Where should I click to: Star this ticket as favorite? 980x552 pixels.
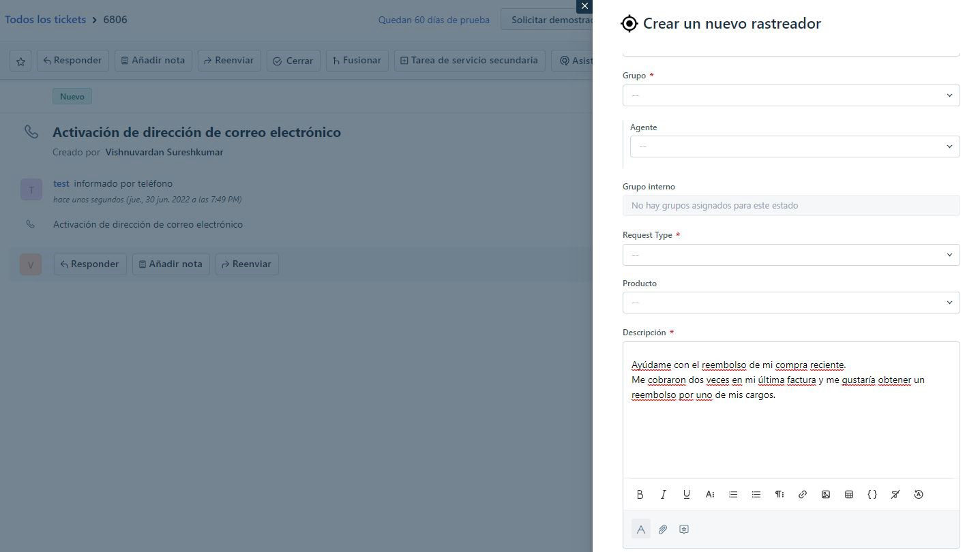pos(20,60)
